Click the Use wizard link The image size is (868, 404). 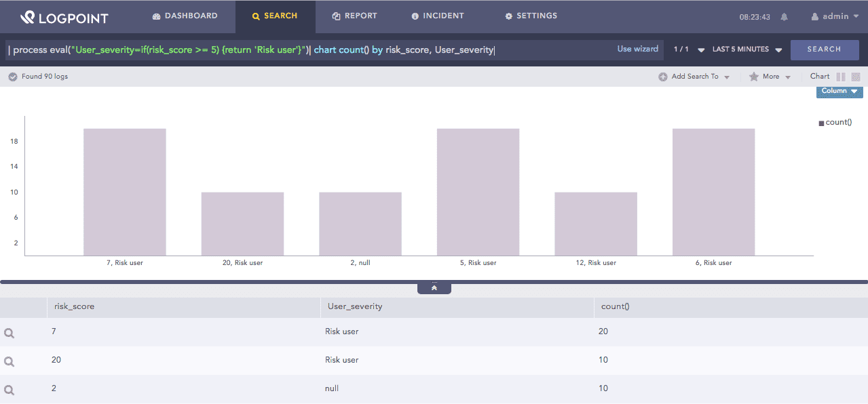click(637, 49)
